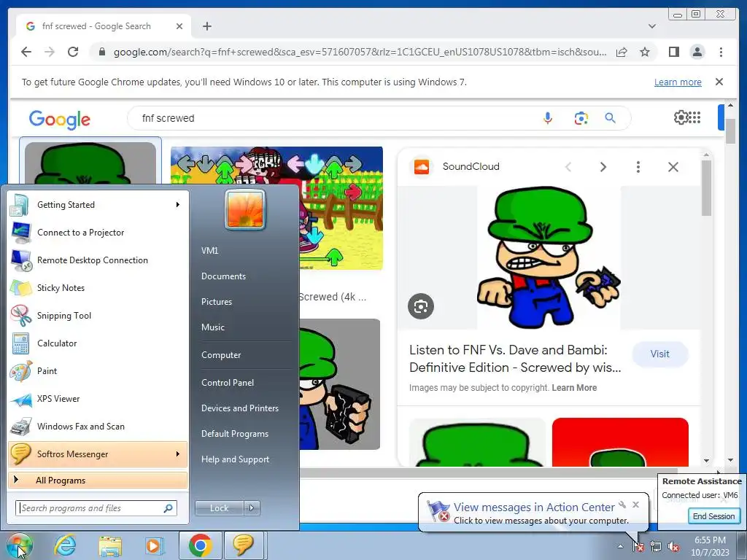The height and width of the screenshot is (560, 747).
Task: Launch Calculator from Start menu
Action: point(98,343)
